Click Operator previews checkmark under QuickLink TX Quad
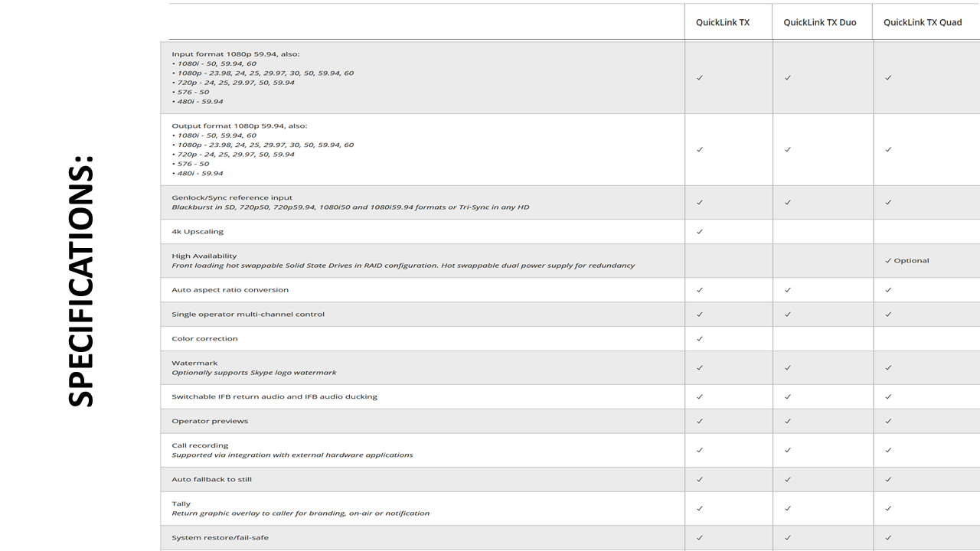The height and width of the screenshot is (551, 980). pos(888,421)
